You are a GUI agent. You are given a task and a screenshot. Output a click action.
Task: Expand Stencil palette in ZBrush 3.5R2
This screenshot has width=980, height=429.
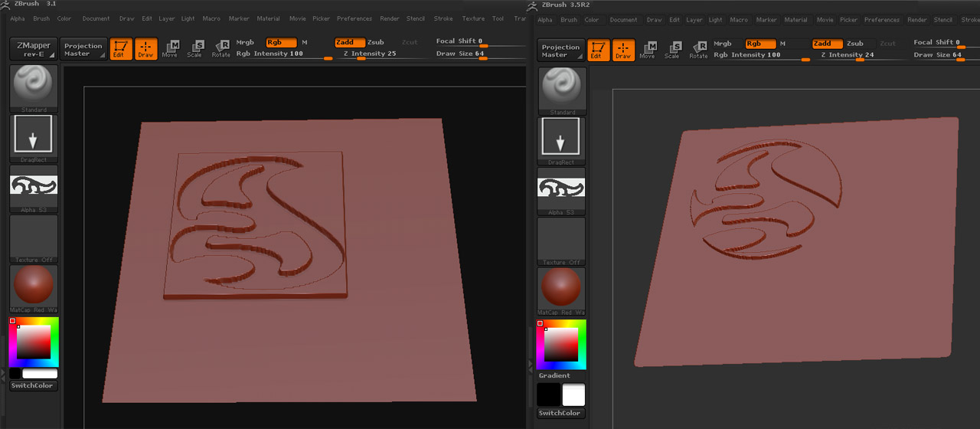tap(943, 20)
